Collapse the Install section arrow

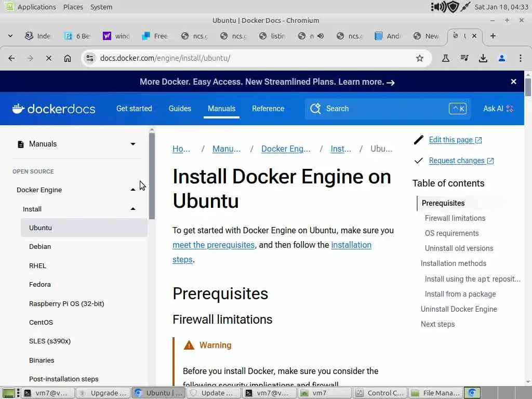coord(133,209)
